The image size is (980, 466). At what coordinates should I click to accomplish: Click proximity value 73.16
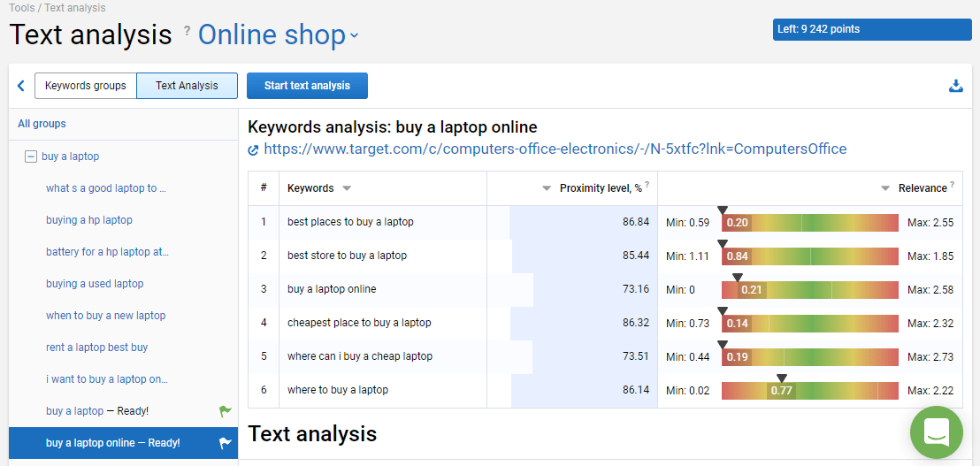click(636, 289)
